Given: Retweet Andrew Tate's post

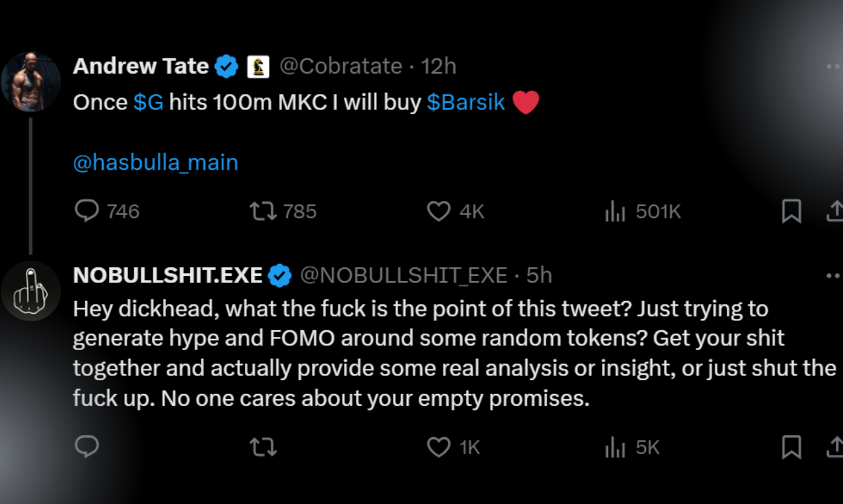Looking at the screenshot, I should click(x=262, y=211).
